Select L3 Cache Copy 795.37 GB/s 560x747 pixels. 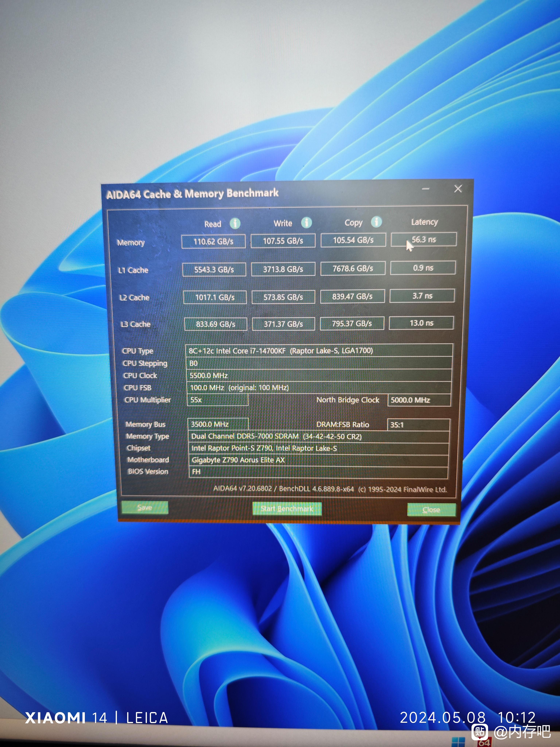[x=352, y=323]
